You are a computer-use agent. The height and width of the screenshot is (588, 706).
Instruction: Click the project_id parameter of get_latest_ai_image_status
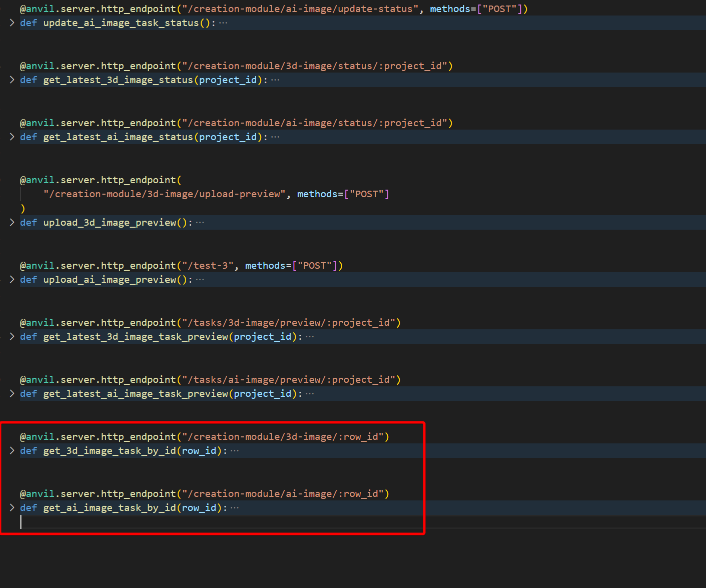pos(228,137)
